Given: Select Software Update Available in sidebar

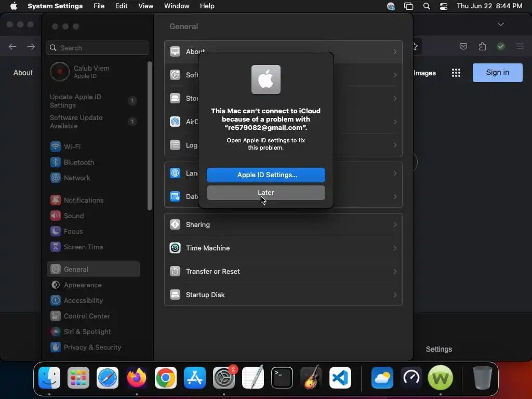Looking at the screenshot, I should [x=93, y=122].
